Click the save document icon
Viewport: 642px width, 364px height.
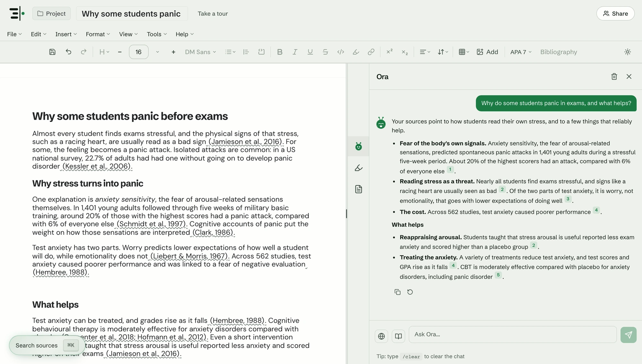tap(52, 52)
